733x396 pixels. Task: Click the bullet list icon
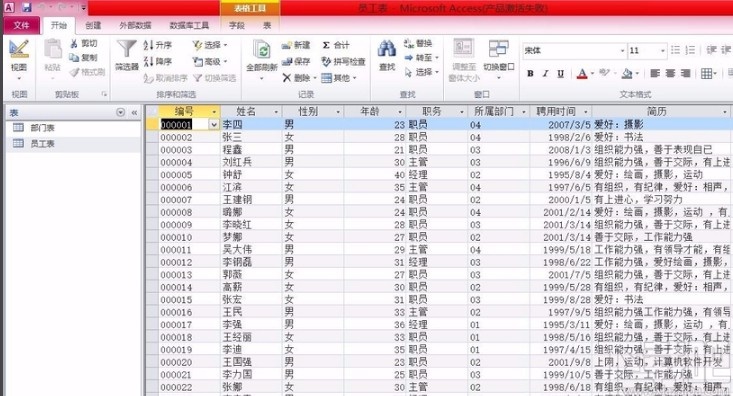[675, 50]
